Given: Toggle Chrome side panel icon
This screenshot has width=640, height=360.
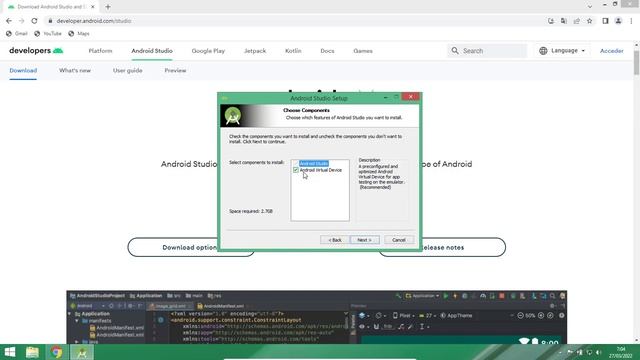Looking at the screenshot, I should point(605,21).
